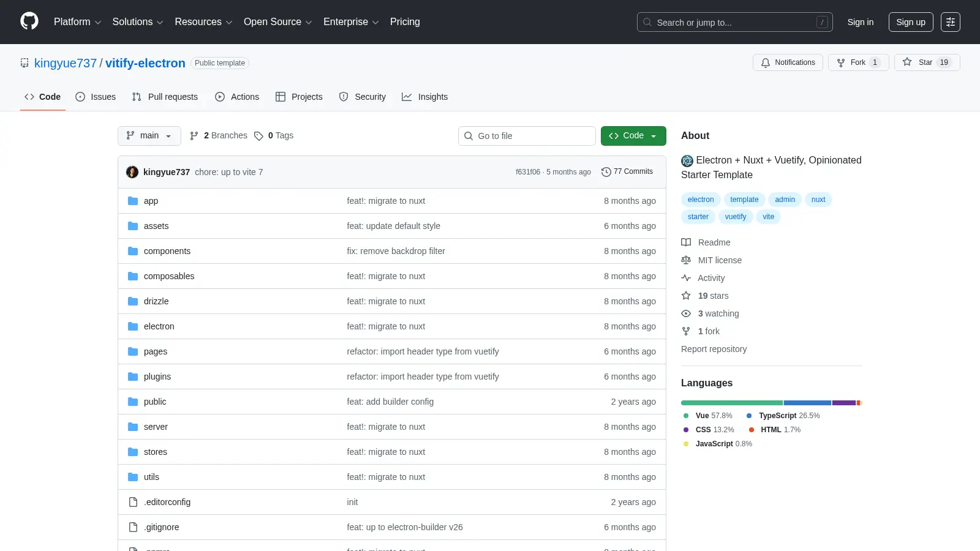This screenshot has width=980, height=551.
Task: Expand the Open Source menu
Action: point(278,22)
